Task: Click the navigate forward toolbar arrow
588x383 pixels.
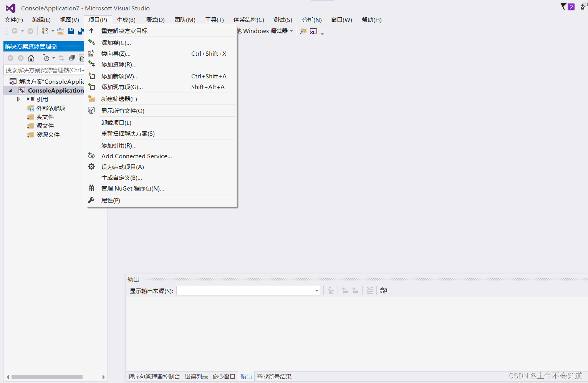Action: point(30,31)
